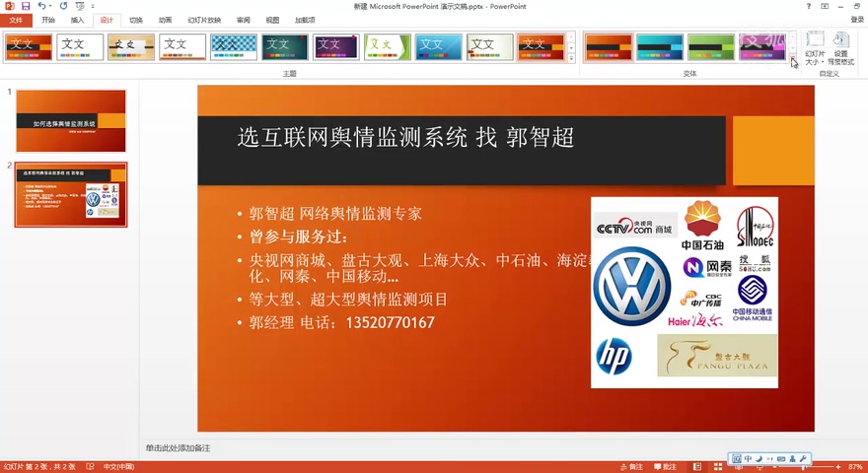
Task: Switch to Normal view icon
Action: pos(697,466)
